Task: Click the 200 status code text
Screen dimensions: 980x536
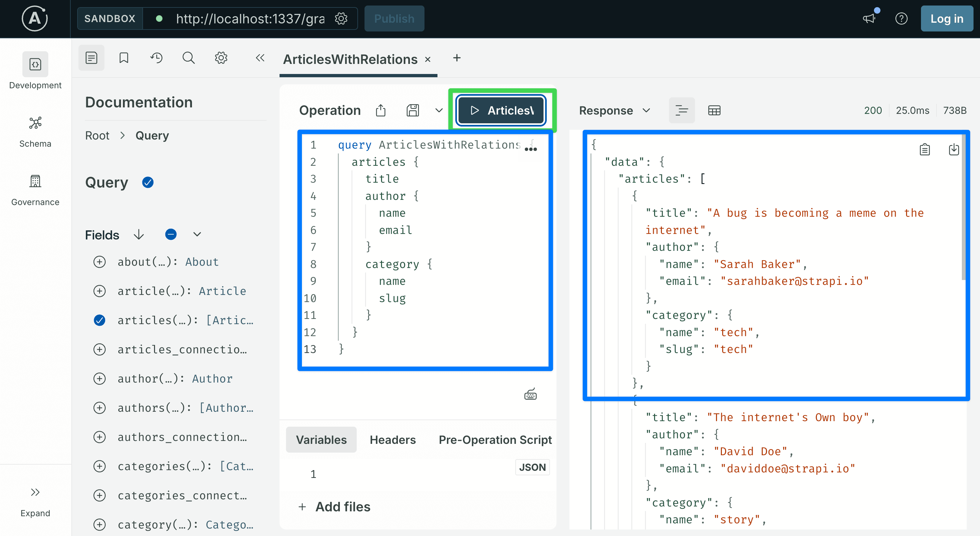Action: point(873,110)
